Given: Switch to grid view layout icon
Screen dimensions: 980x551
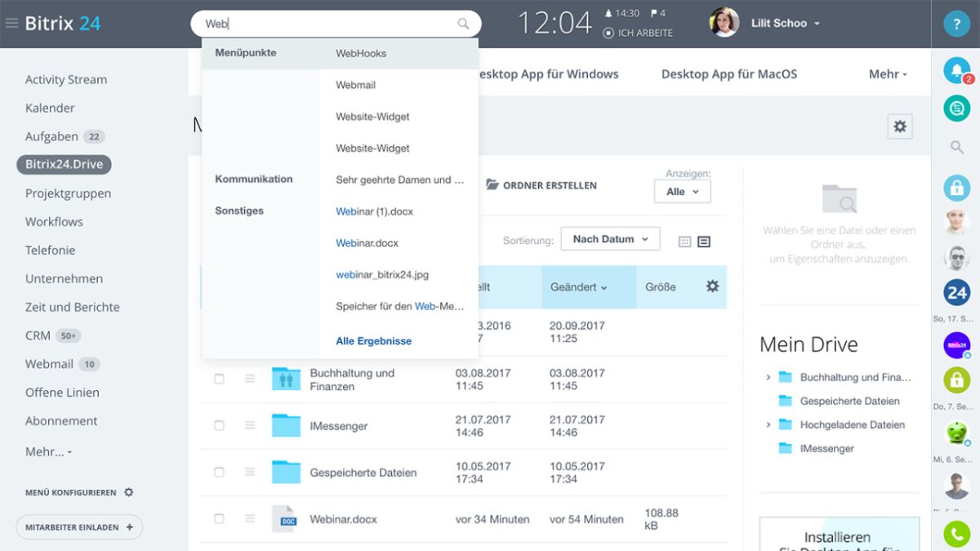Looking at the screenshot, I should [684, 242].
